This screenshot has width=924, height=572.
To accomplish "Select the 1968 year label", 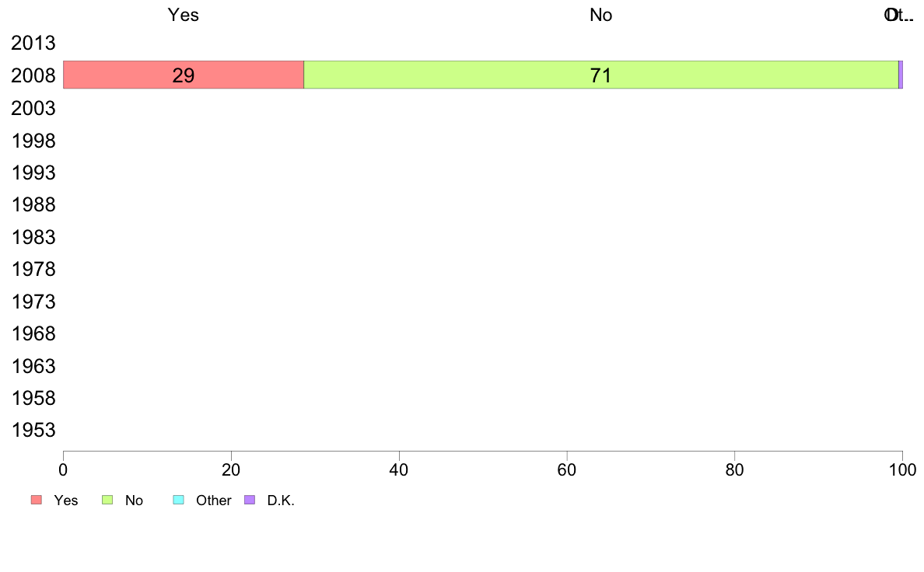I will click(x=33, y=334).
